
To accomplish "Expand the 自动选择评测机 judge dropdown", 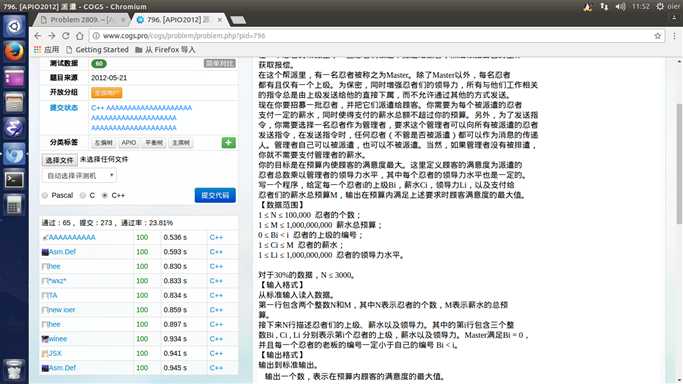I will coord(79,175).
